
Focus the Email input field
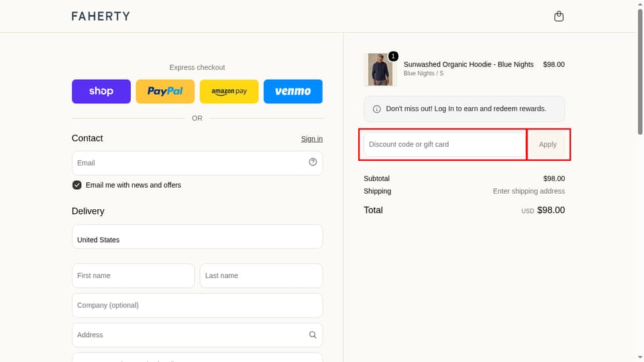[197, 163]
